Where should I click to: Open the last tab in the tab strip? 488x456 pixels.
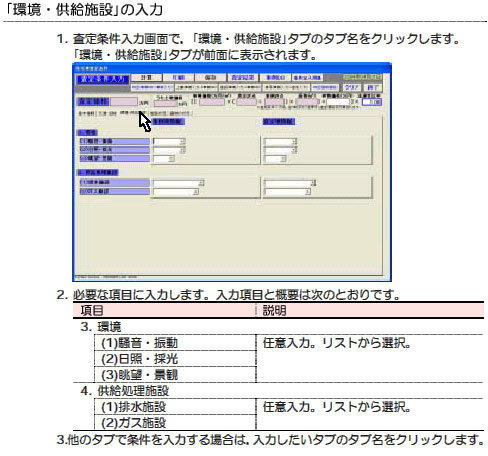click(x=180, y=114)
